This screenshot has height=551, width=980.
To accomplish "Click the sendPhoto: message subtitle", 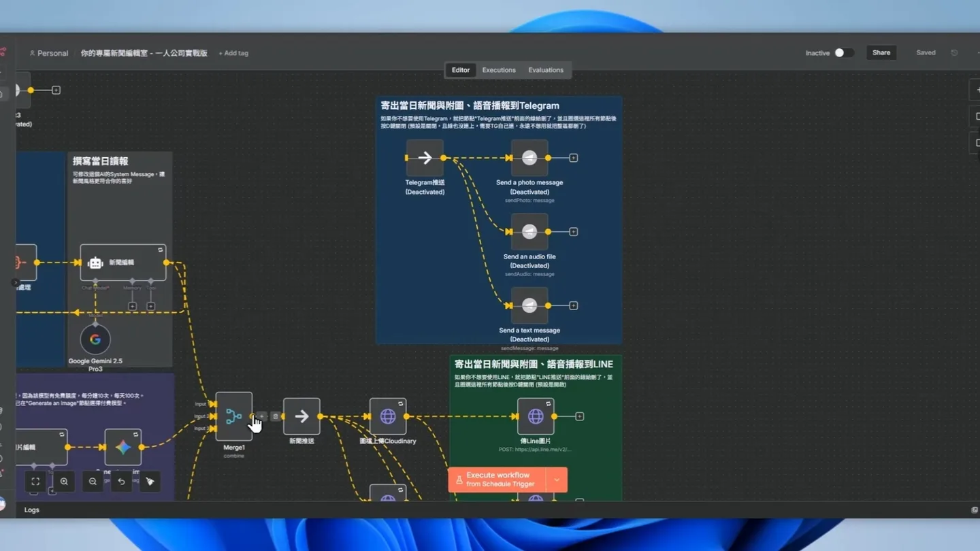I will click(529, 201).
